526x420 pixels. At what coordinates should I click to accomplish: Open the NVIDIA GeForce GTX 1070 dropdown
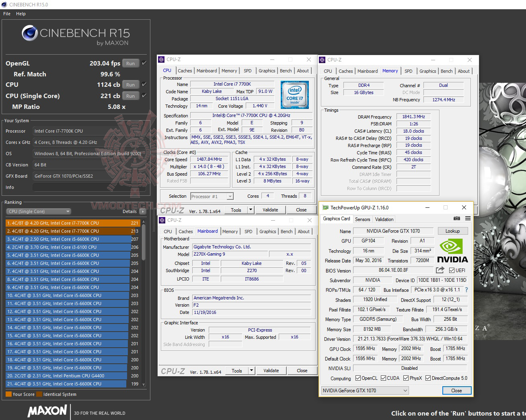[x=365, y=391]
